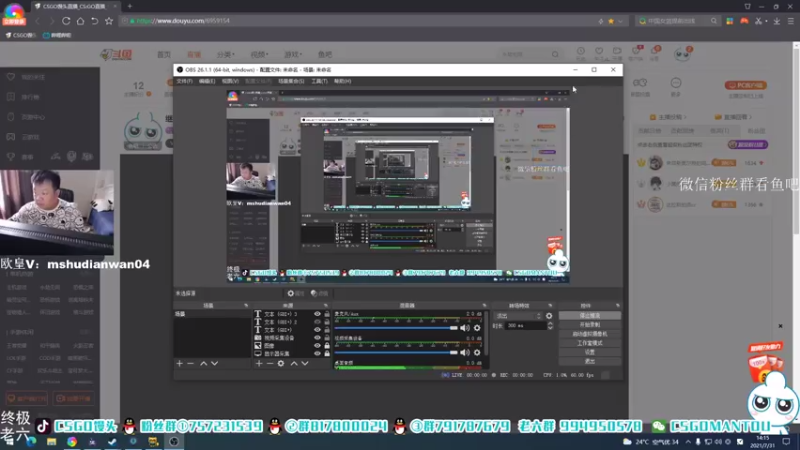Adjust second mixer channel volume slider
800x450 pixels.
click(x=396, y=352)
